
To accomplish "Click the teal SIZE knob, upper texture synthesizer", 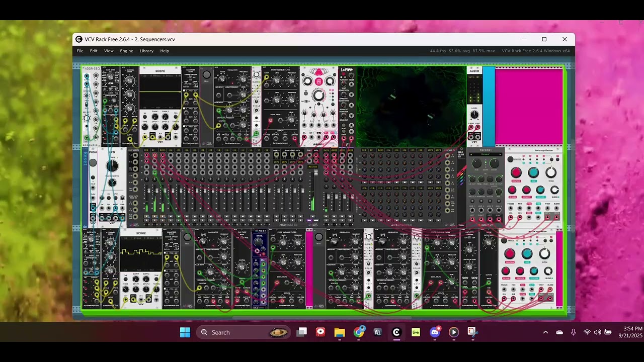I will coord(533,173).
